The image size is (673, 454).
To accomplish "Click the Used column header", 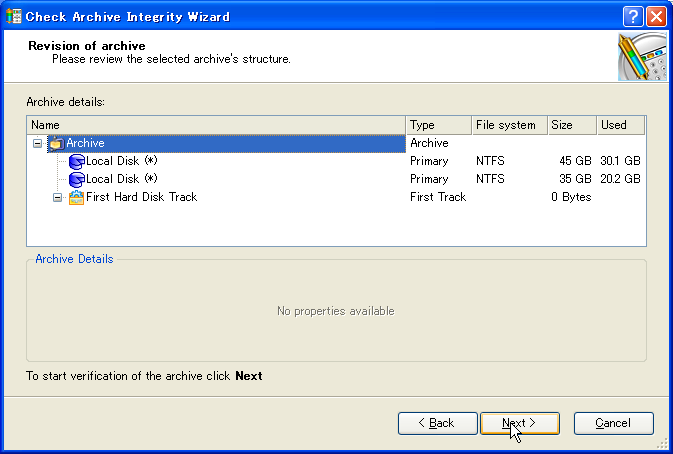I will click(619, 125).
